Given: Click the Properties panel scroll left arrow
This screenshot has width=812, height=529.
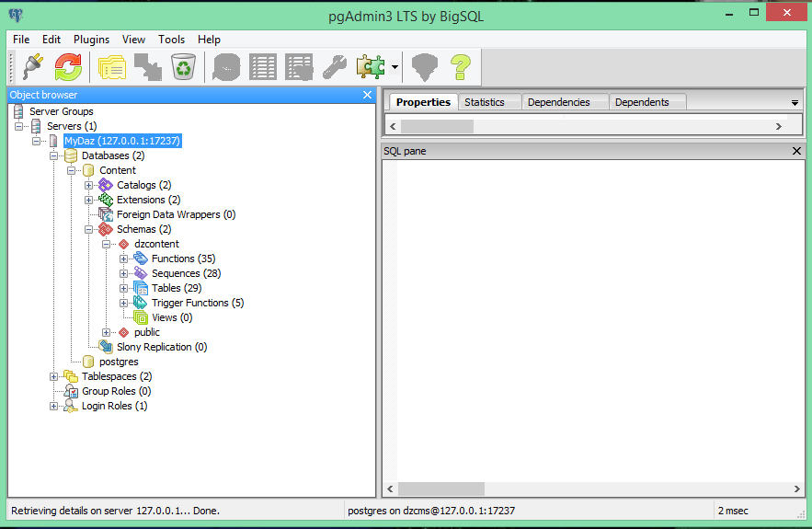Looking at the screenshot, I should pyautogui.click(x=393, y=126).
